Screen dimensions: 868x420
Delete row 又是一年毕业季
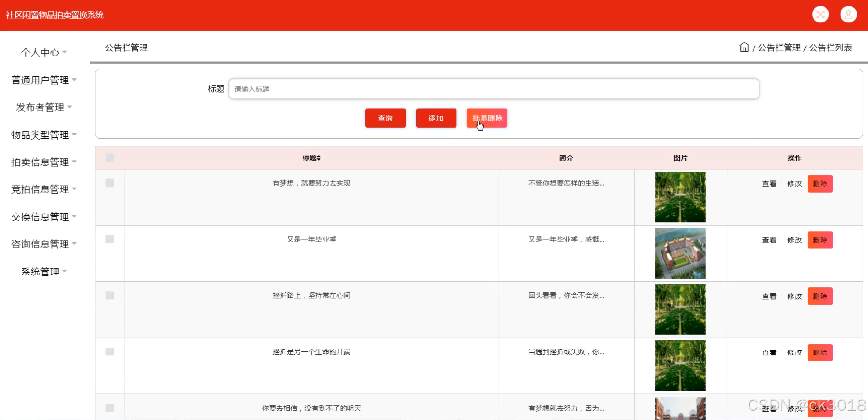tap(820, 240)
